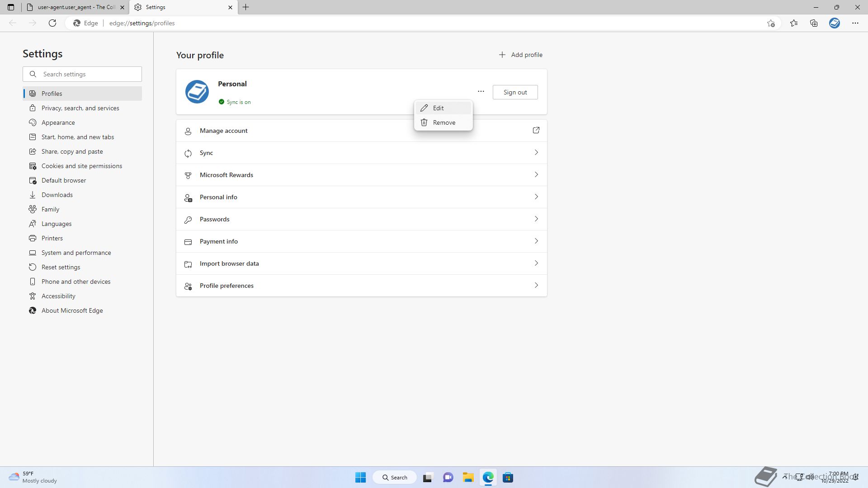Image resolution: width=868 pixels, height=488 pixels.
Task: Click the Microsoft Rewards trophy icon
Action: point(188,175)
